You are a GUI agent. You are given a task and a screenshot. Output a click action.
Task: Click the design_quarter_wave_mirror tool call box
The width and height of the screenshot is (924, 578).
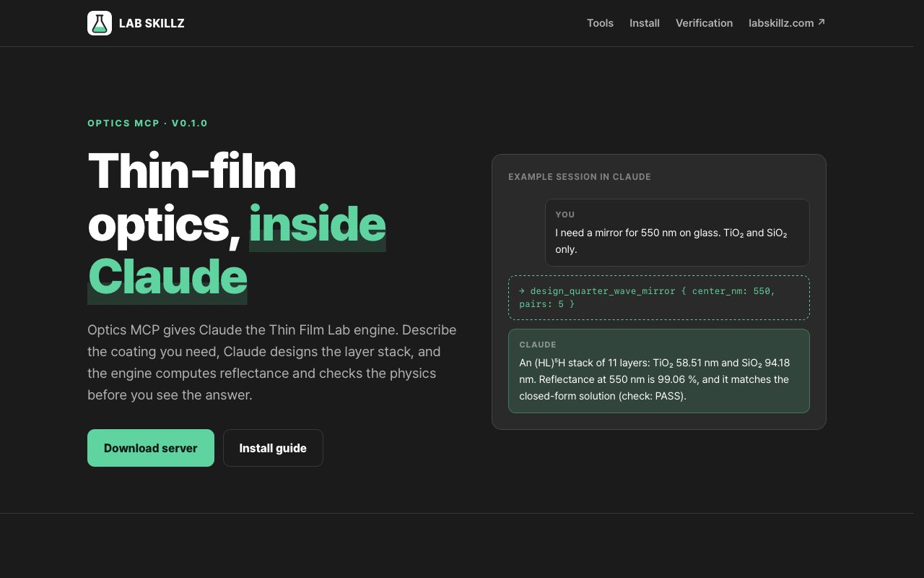pyautogui.click(x=659, y=298)
